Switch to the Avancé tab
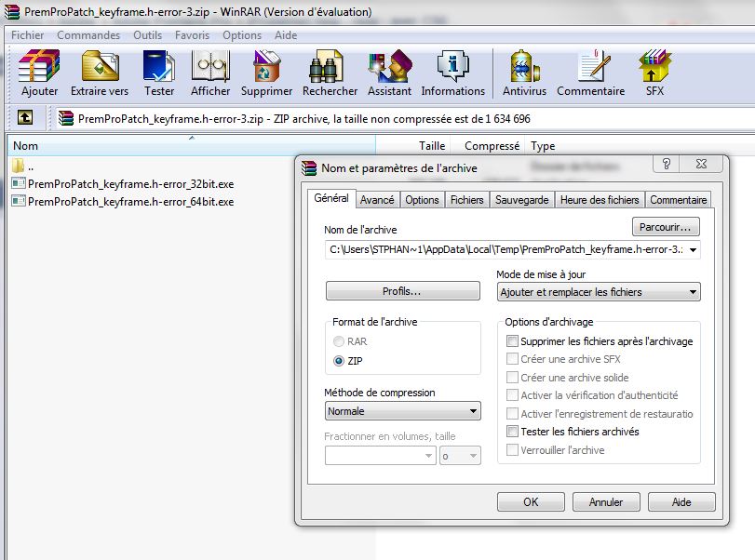Image resolution: width=755 pixels, height=560 pixels. pos(377,200)
